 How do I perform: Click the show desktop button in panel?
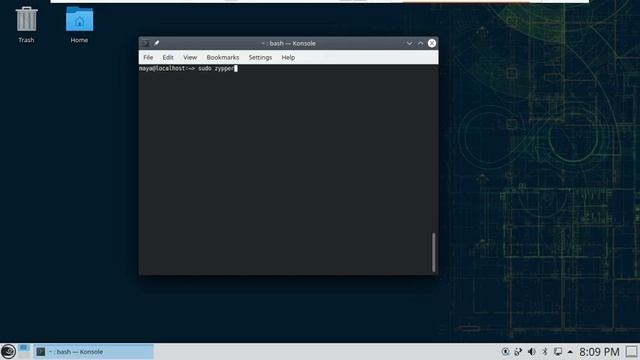(631, 352)
